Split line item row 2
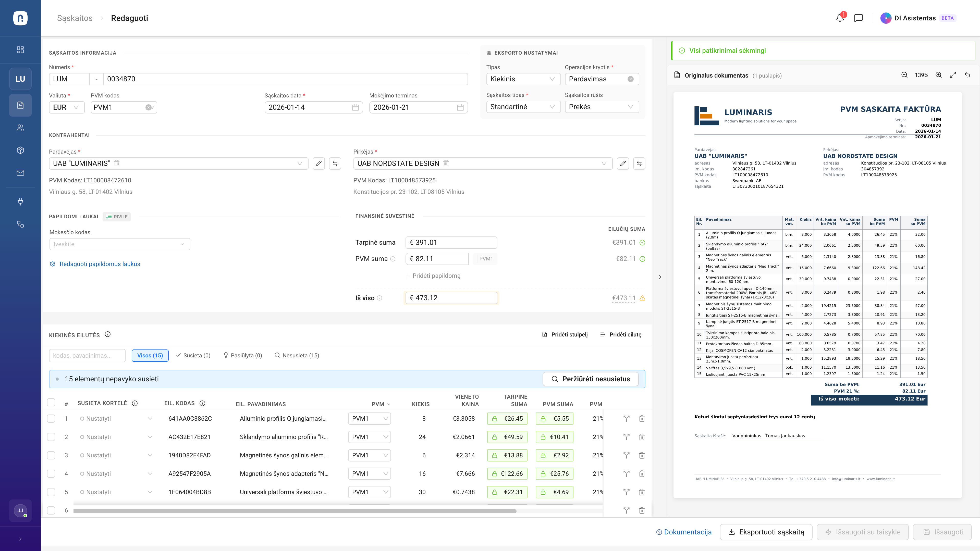Image resolution: width=980 pixels, height=551 pixels. (626, 437)
